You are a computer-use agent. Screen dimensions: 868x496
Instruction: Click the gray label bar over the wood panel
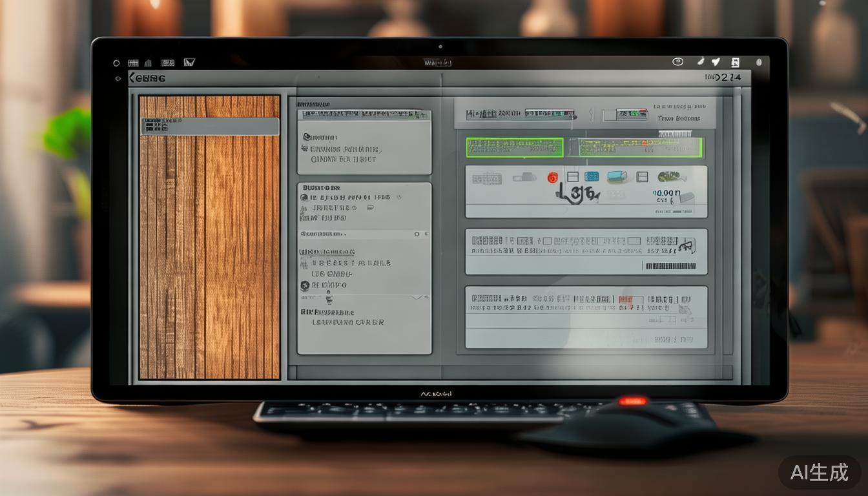[x=210, y=126]
